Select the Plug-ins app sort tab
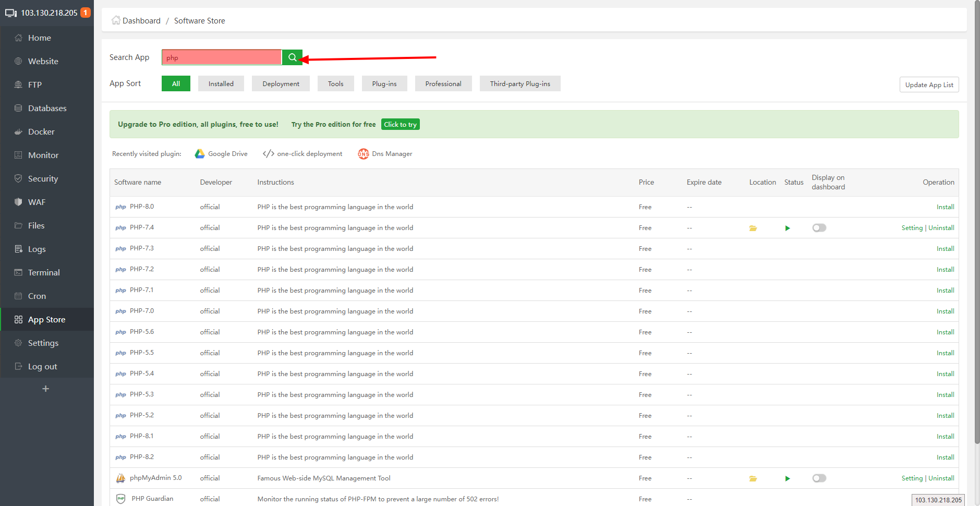This screenshot has height=506, width=980. (x=384, y=83)
